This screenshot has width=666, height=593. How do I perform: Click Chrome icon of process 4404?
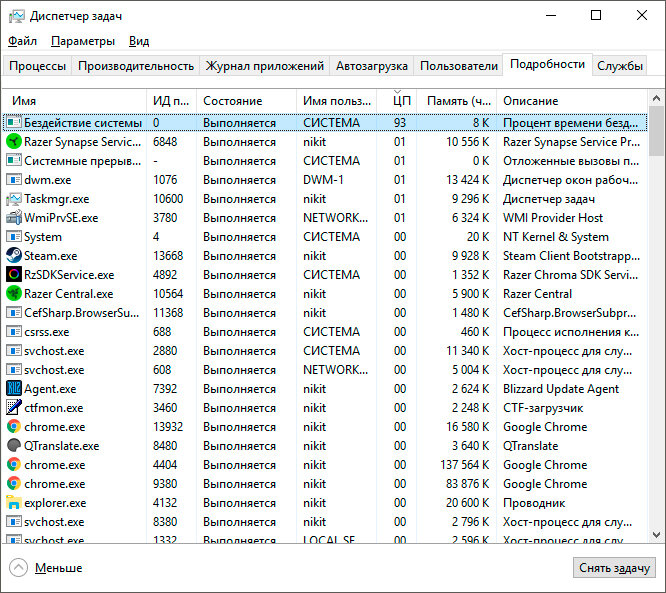click(x=14, y=464)
